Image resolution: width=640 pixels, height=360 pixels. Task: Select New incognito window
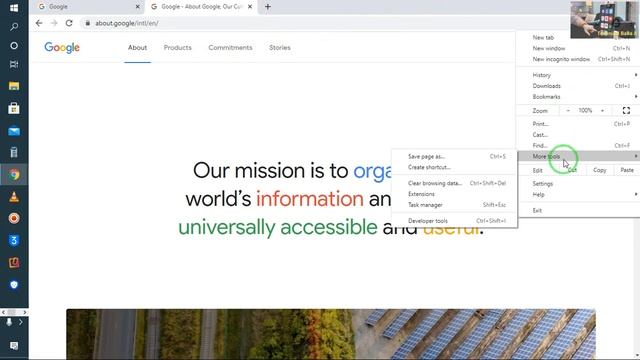point(578,59)
